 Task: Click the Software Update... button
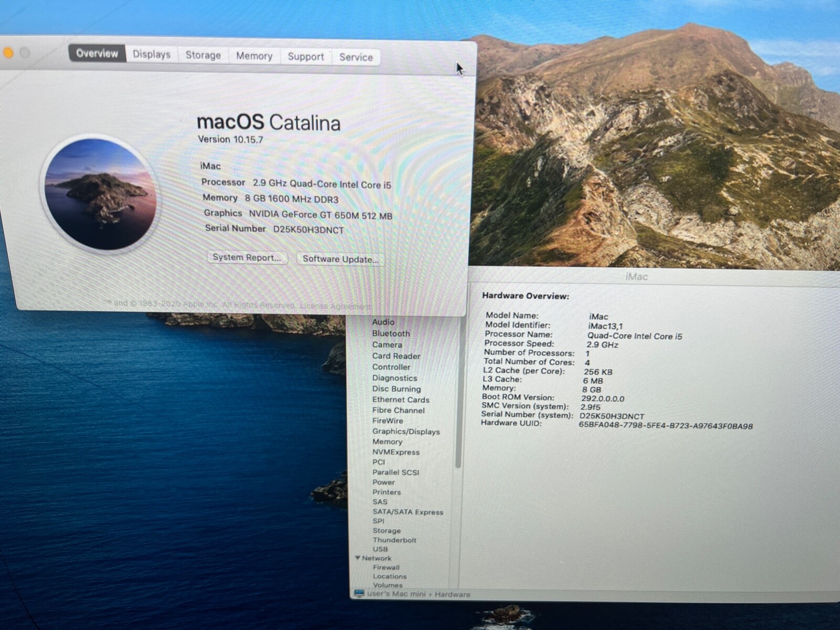click(340, 259)
